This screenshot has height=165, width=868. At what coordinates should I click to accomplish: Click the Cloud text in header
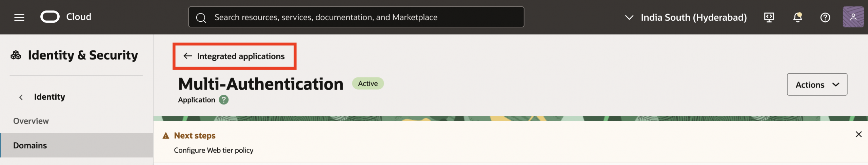coord(79,17)
